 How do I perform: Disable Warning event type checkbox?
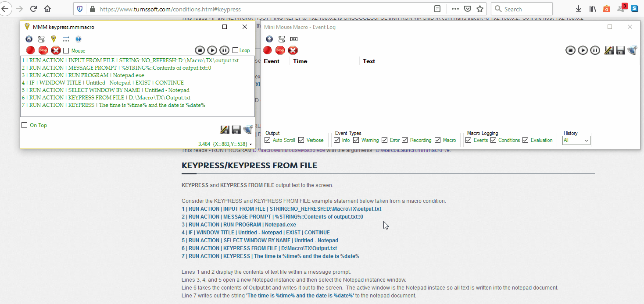(356, 140)
